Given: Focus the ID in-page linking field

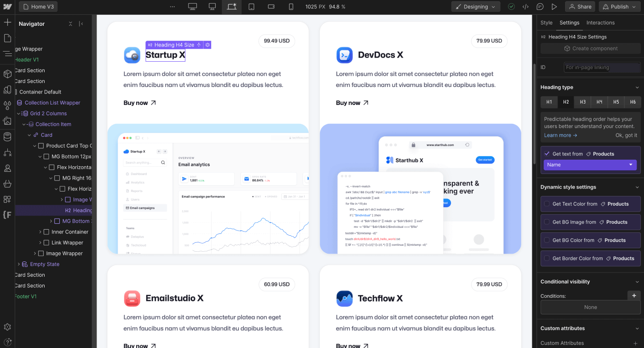Looking at the screenshot, I should 602,67.
